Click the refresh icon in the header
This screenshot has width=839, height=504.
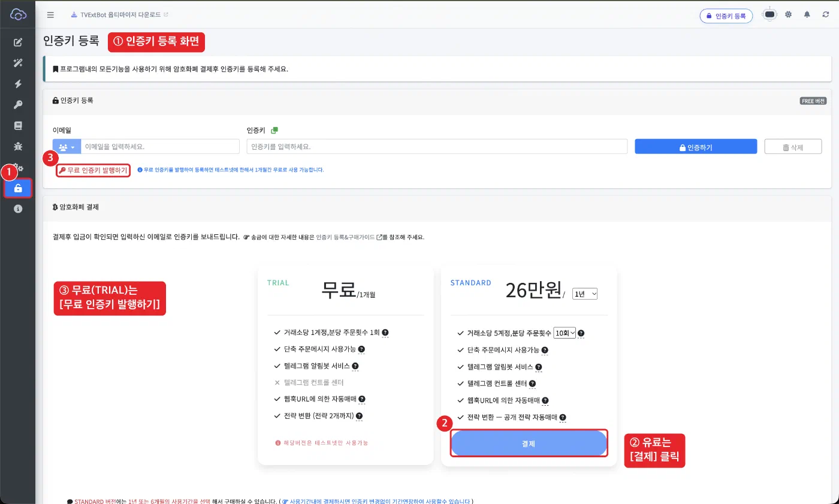click(826, 14)
